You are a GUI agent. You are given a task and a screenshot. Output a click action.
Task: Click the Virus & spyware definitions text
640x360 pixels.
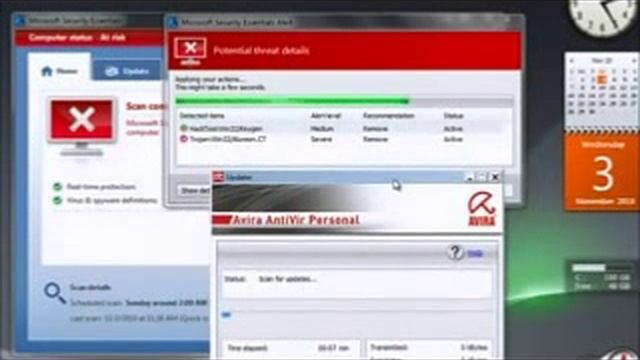tap(112, 200)
